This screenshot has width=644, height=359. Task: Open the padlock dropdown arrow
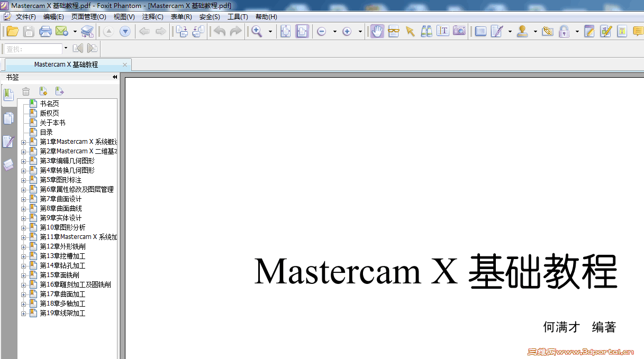pos(577,32)
